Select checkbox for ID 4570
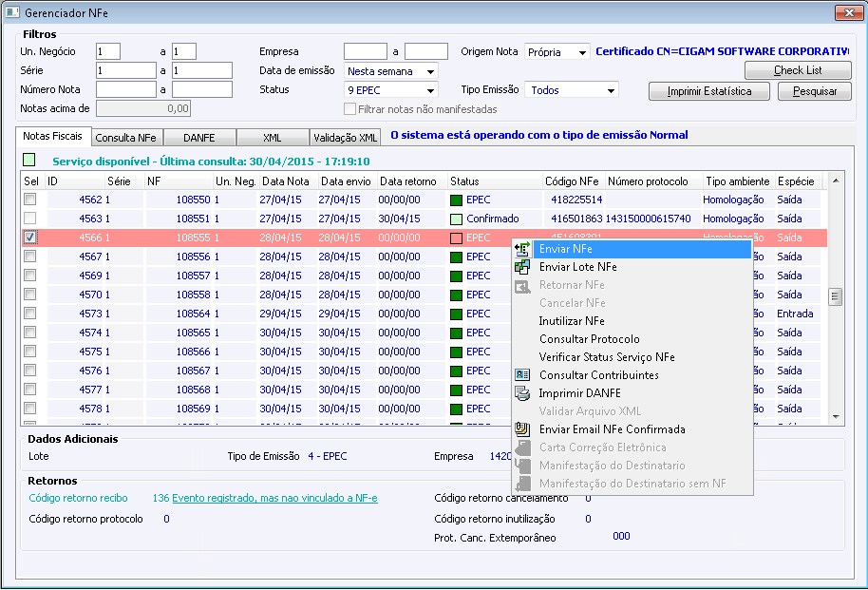Viewport: 868px width, 590px height. (29, 294)
